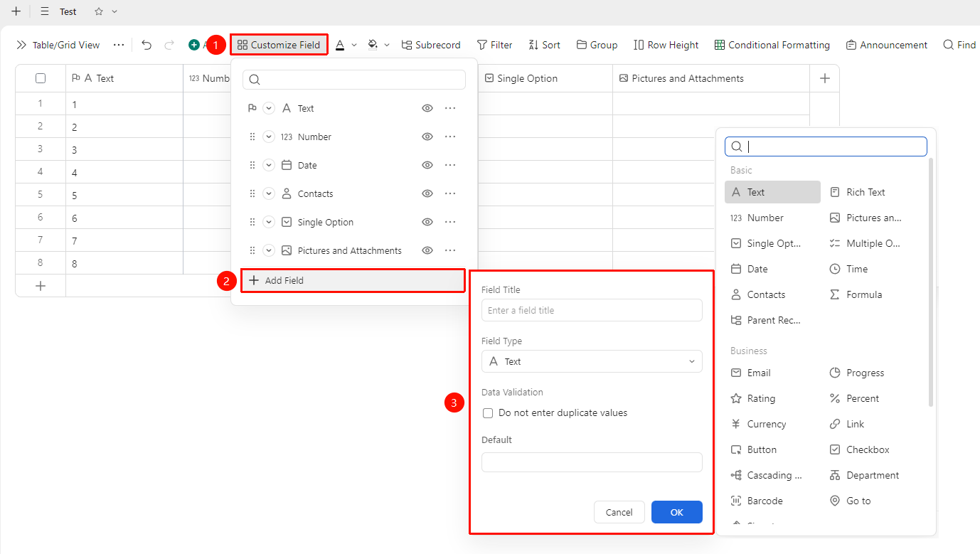Screen dimensions: 980x554
Task: Toggle visibility of the Text field
Action: click(427, 108)
